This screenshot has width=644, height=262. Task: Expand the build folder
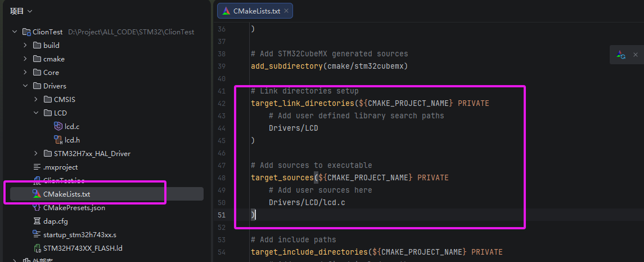25,46
